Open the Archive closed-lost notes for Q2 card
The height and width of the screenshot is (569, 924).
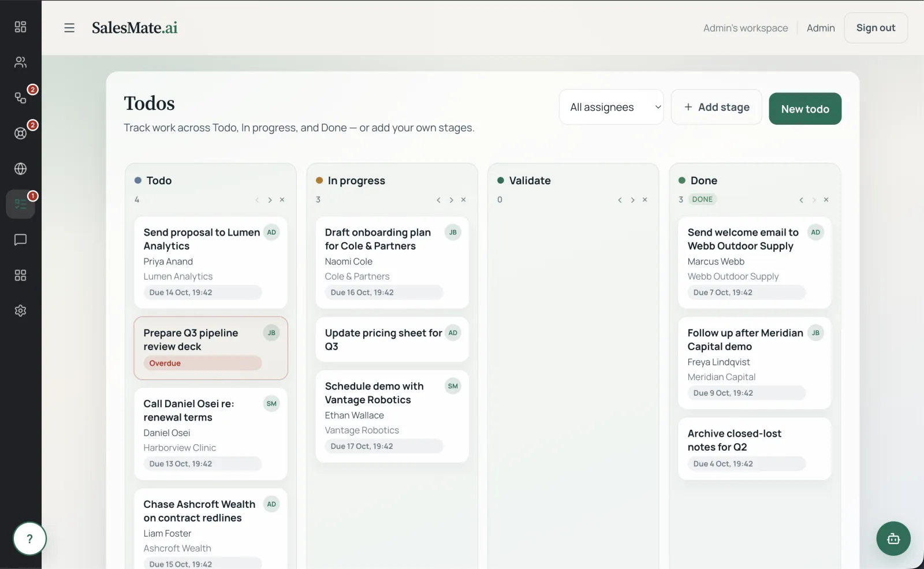755,448
